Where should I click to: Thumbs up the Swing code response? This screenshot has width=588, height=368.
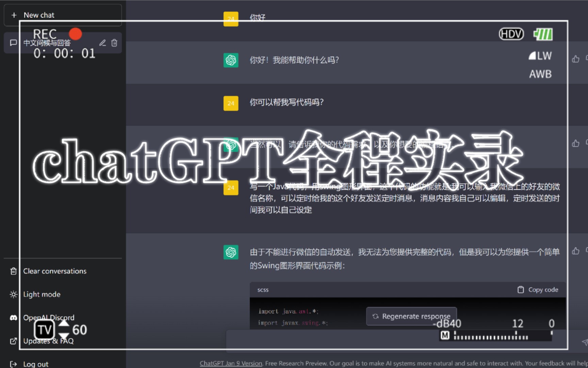pos(576,251)
